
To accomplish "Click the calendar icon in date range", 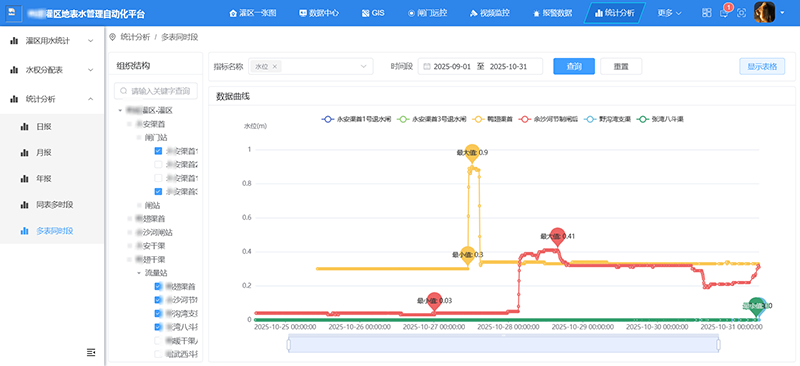I will click(x=427, y=66).
